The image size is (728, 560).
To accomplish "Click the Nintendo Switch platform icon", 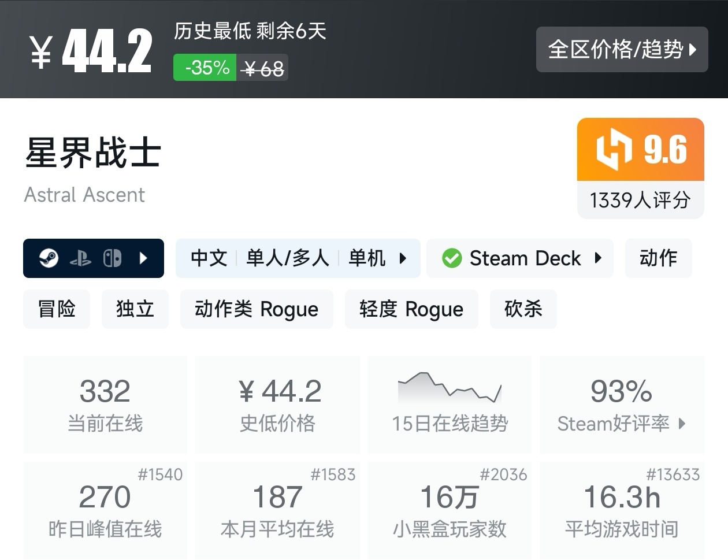I will [x=112, y=258].
